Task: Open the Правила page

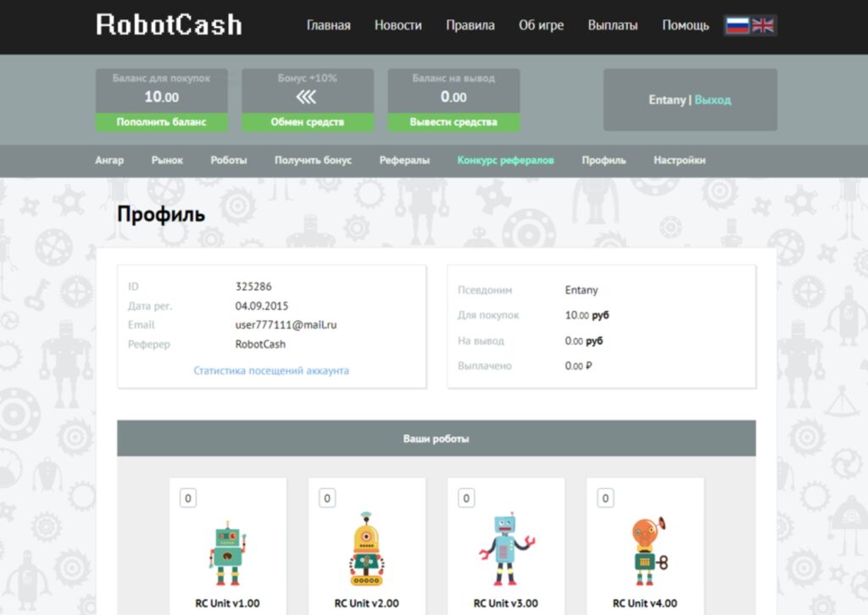Action: click(470, 25)
